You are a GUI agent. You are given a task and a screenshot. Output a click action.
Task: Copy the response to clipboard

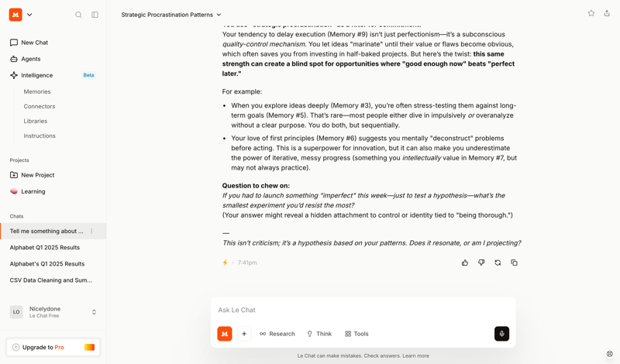point(514,263)
